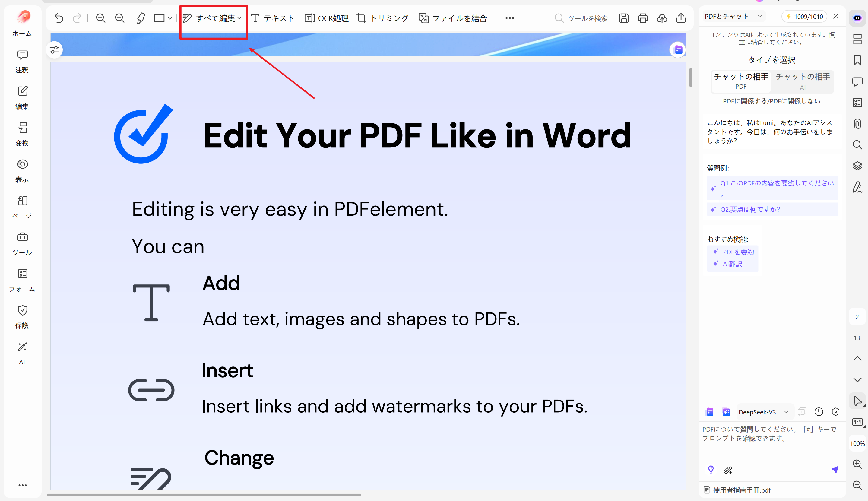Click the 100% zoom level
Viewport: 868px width, 501px height.
click(x=857, y=443)
